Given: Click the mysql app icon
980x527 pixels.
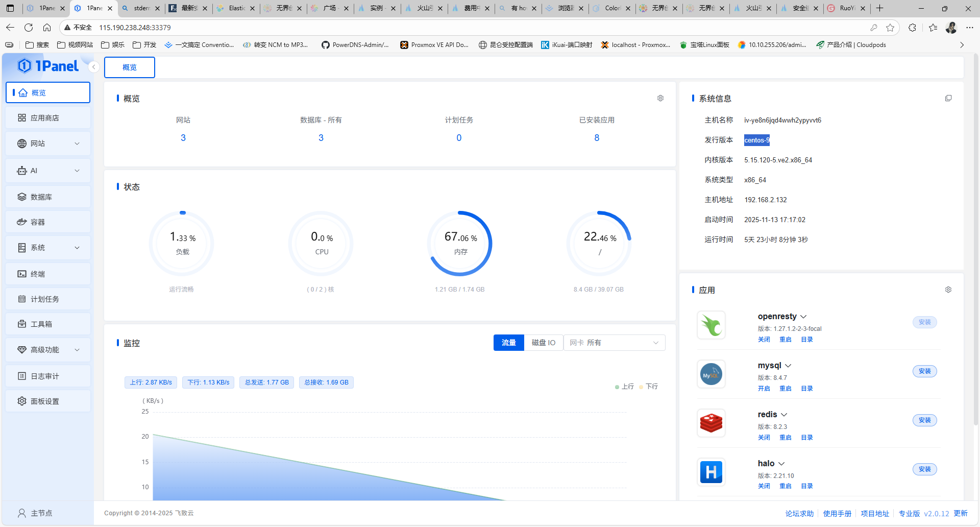Looking at the screenshot, I should pyautogui.click(x=711, y=374).
